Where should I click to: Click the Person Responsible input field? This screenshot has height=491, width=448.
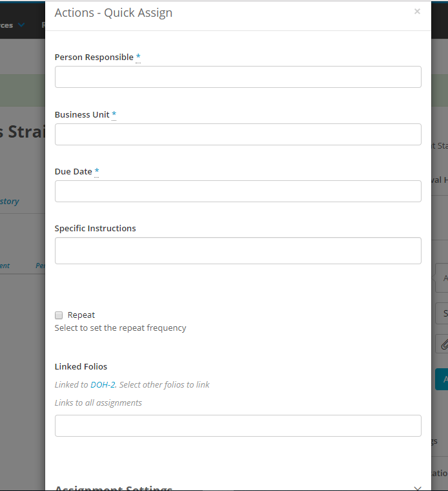238,77
